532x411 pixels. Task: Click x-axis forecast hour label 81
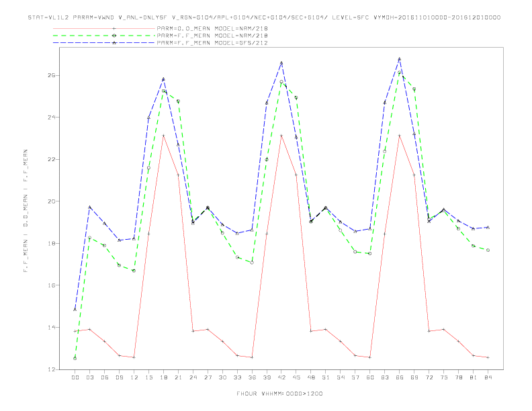[x=474, y=377]
